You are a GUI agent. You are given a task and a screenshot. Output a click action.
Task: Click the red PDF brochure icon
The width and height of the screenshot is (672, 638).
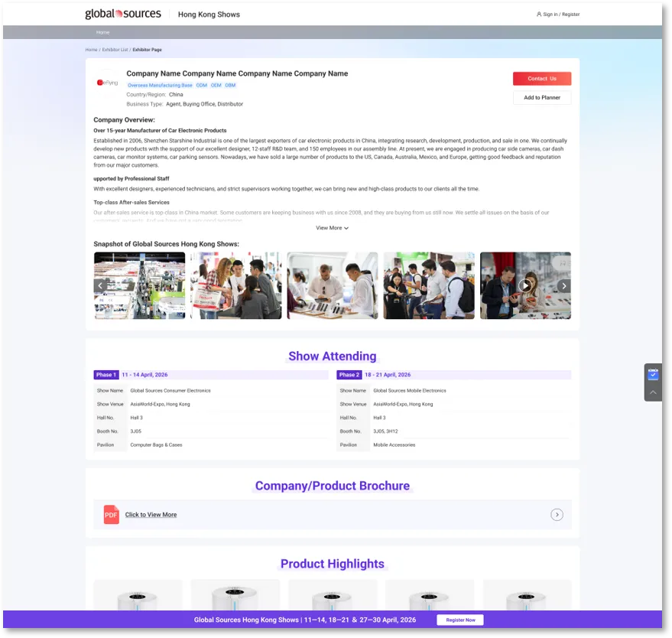[x=112, y=515]
